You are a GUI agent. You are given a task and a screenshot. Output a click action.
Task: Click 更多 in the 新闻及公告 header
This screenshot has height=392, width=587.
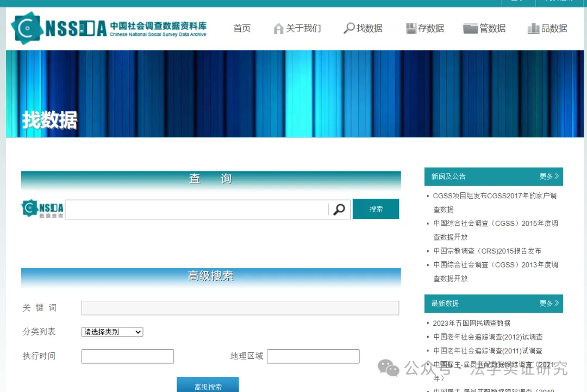pos(549,176)
